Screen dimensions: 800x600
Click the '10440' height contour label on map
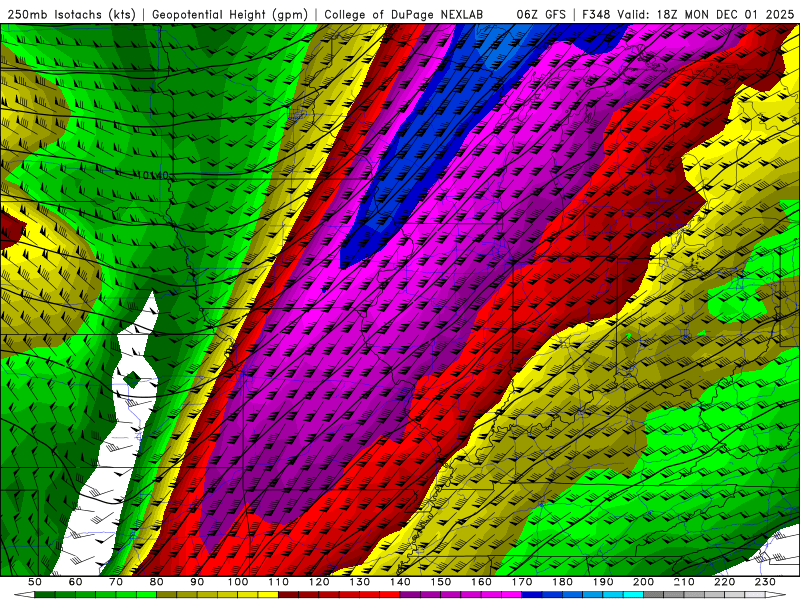point(151,176)
